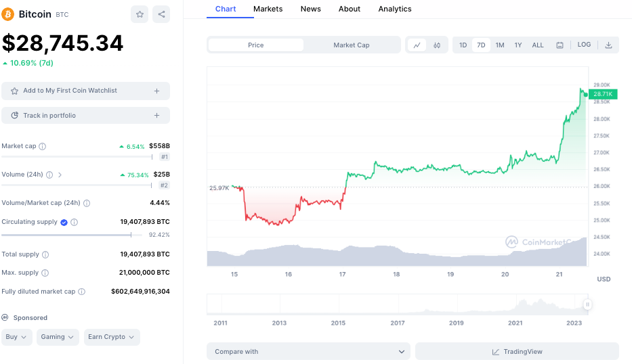Screen dimensions: 632x364
Task: Toggle chart to Market Cap view
Action: [352, 45]
